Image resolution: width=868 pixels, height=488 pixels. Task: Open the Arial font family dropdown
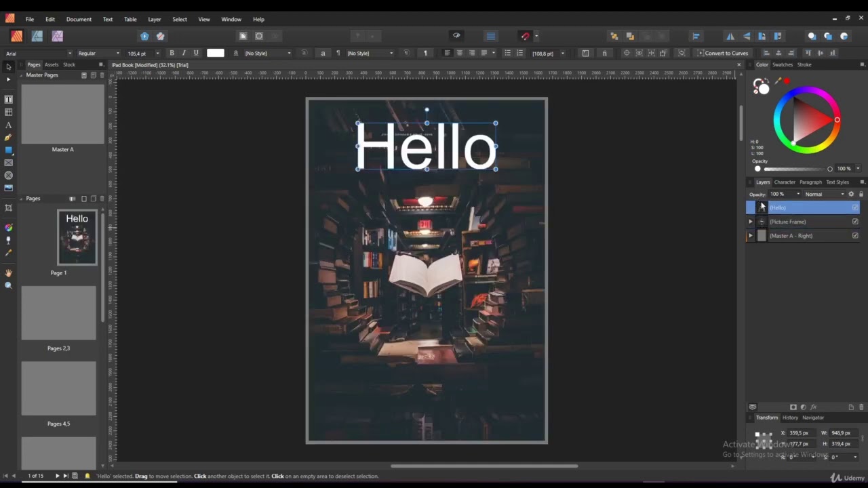click(x=38, y=54)
